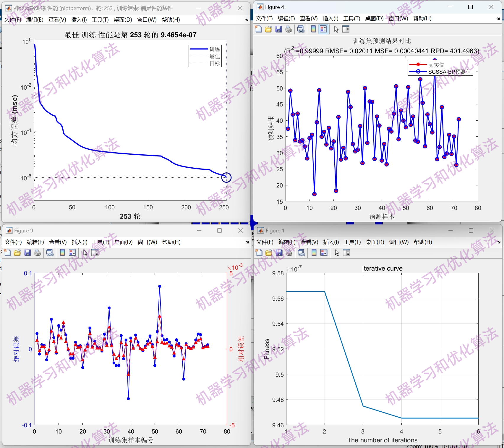
Task: Open 帮助(H) menu in Figure 4
Action: point(422,19)
